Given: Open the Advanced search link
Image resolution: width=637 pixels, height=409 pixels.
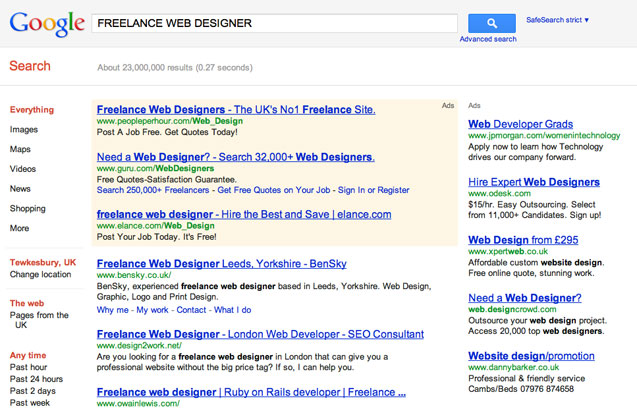Looking at the screenshot, I should (488, 39).
